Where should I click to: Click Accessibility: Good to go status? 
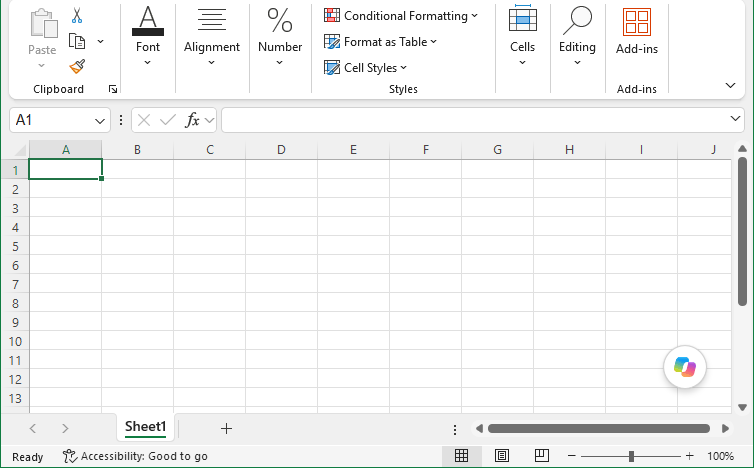pos(135,456)
